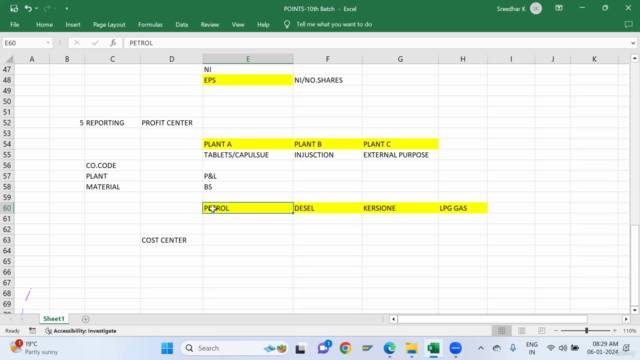640x360 pixels.
Task: Click the TABLETS/CAPULSUE cell
Action: pyautogui.click(x=248, y=155)
